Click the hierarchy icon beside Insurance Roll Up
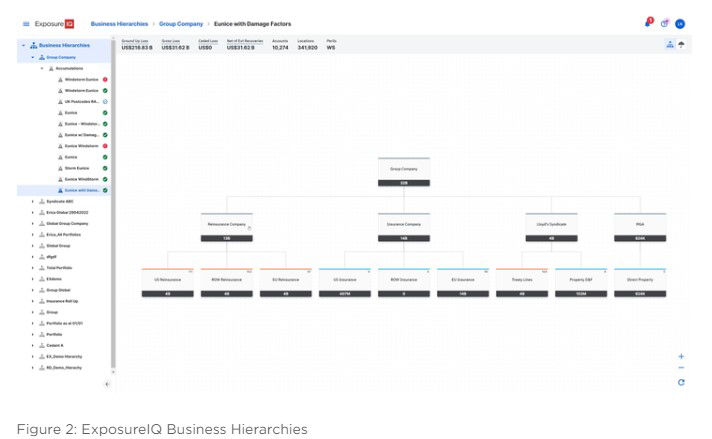The width and height of the screenshot is (712, 439). coord(42,301)
